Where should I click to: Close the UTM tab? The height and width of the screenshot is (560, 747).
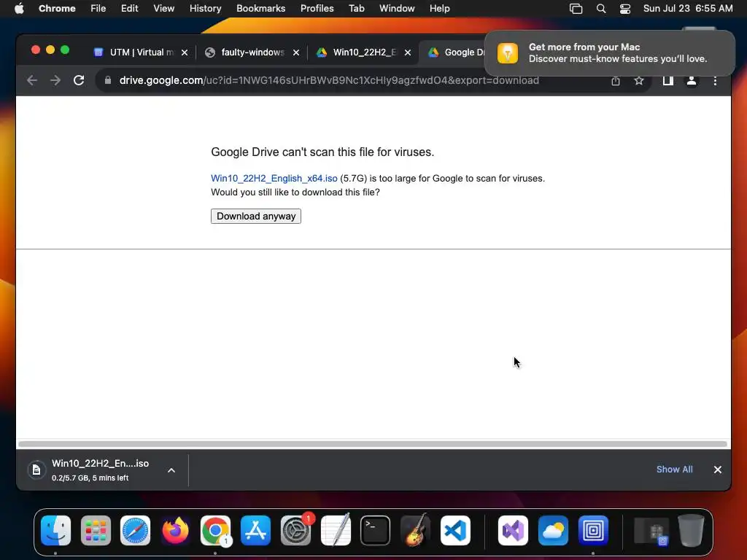coord(185,52)
